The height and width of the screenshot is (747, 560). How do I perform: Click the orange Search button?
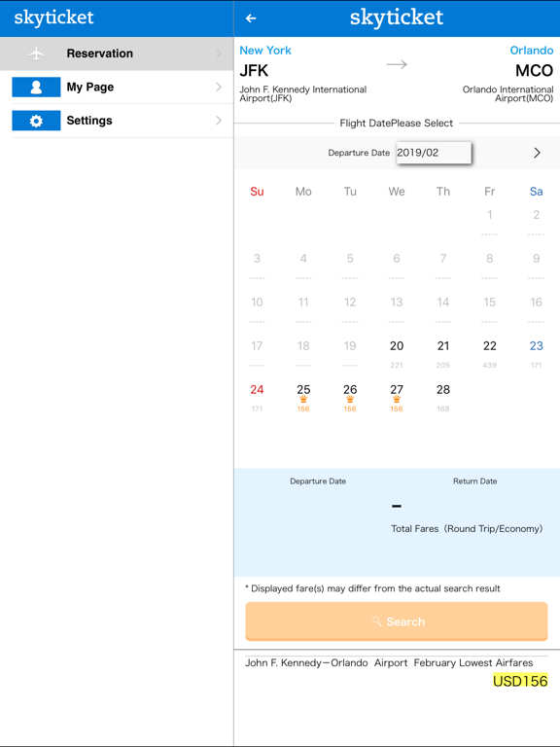pyautogui.click(x=397, y=622)
